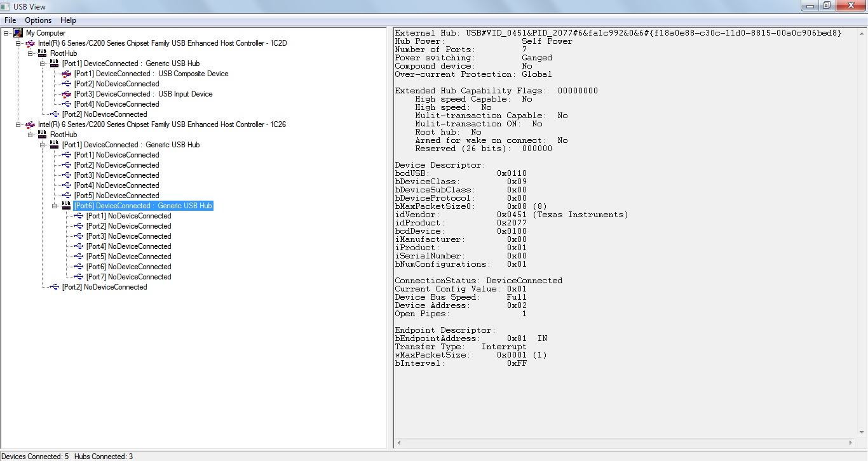Collapse the RootHub under the 1C2D controller
Screen dimensions: 868x461
point(31,53)
